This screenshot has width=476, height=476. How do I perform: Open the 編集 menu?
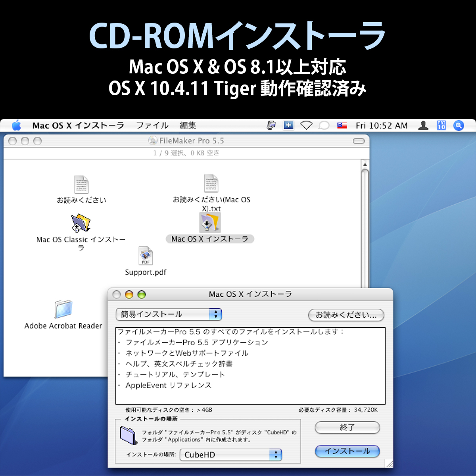(x=188, y=126)
